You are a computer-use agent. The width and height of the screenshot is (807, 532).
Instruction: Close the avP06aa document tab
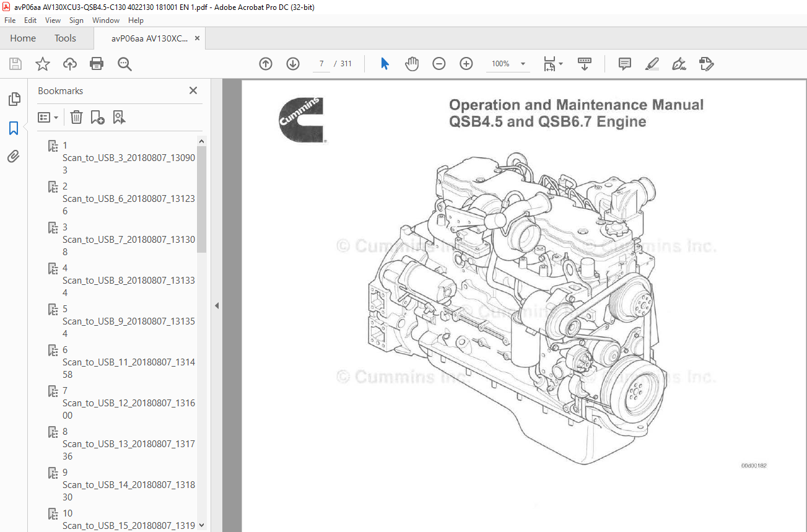tap(198, 38)
